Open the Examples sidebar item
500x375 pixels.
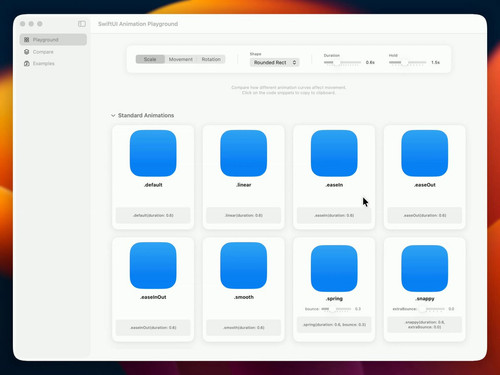53,63
